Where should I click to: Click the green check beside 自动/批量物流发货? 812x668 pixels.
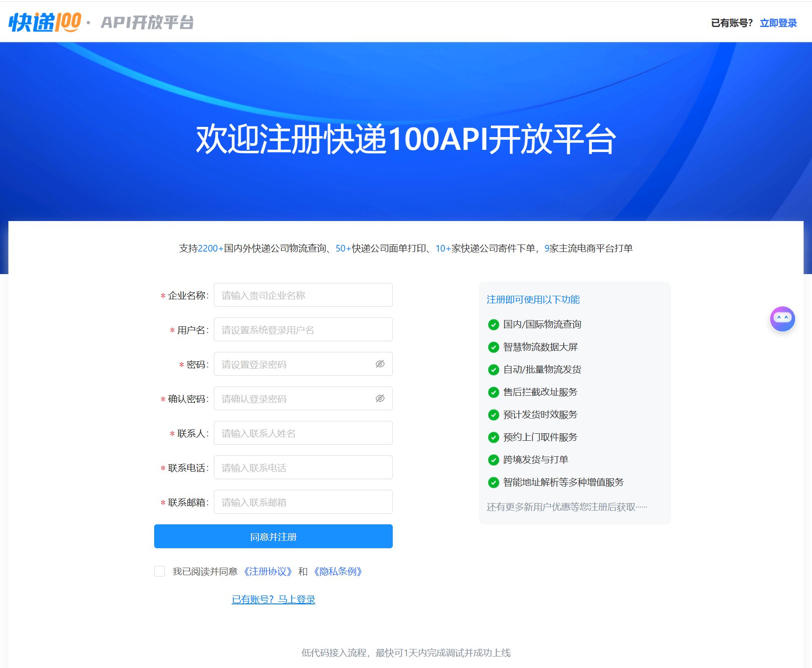pos(493,370)
